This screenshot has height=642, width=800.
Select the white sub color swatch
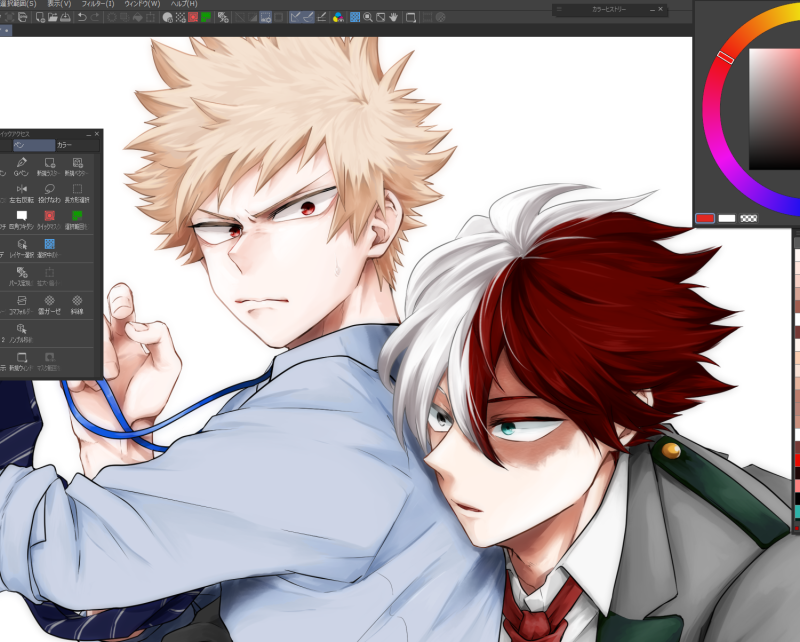pyautogui.click(x=727, y=218)
